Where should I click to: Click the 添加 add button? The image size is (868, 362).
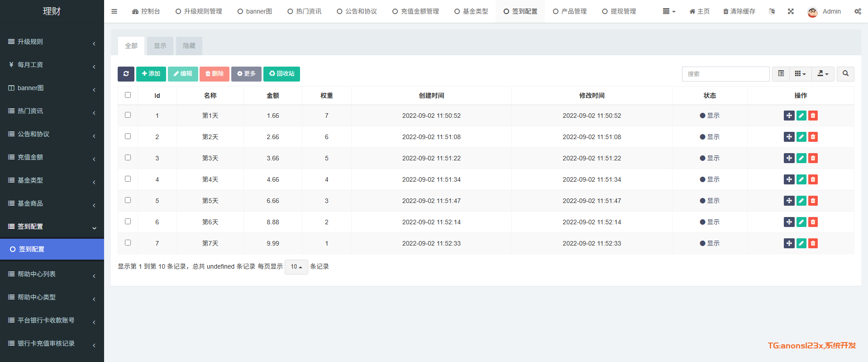151,74
